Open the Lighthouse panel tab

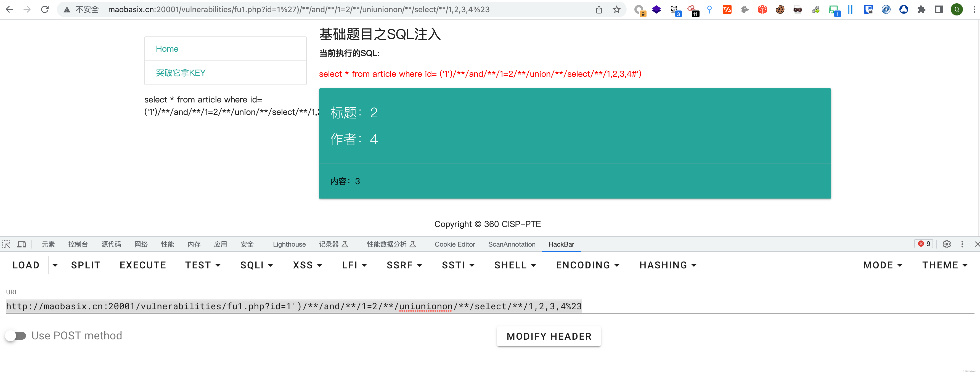289,244
